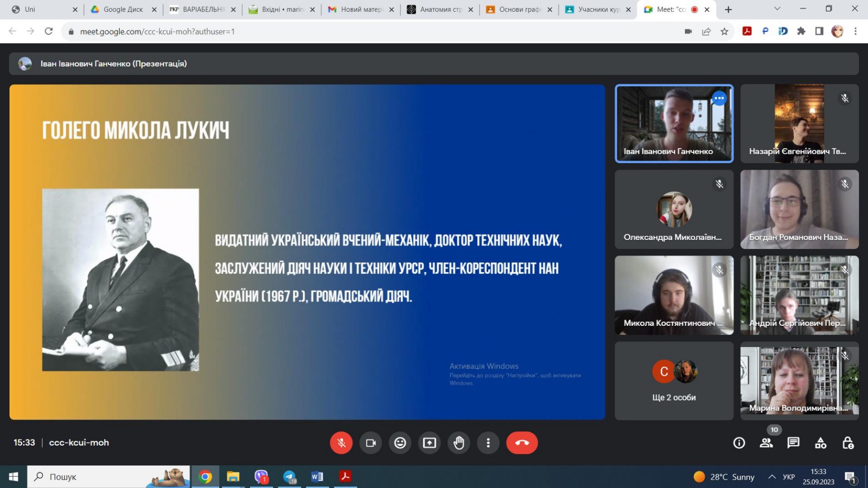Image resolution: width=868 pixels, height=488 pixels.
Task: Show the participants list
Action: point(766,443)
